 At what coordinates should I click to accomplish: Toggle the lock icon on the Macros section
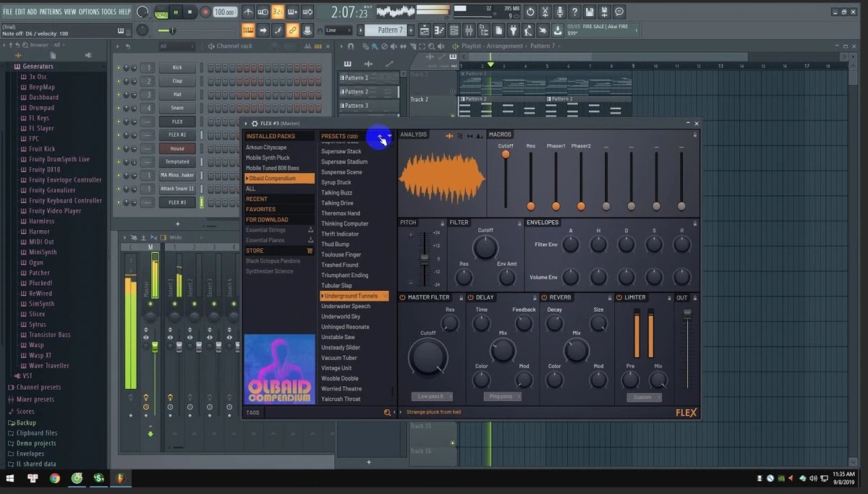(x=695, y=135)
